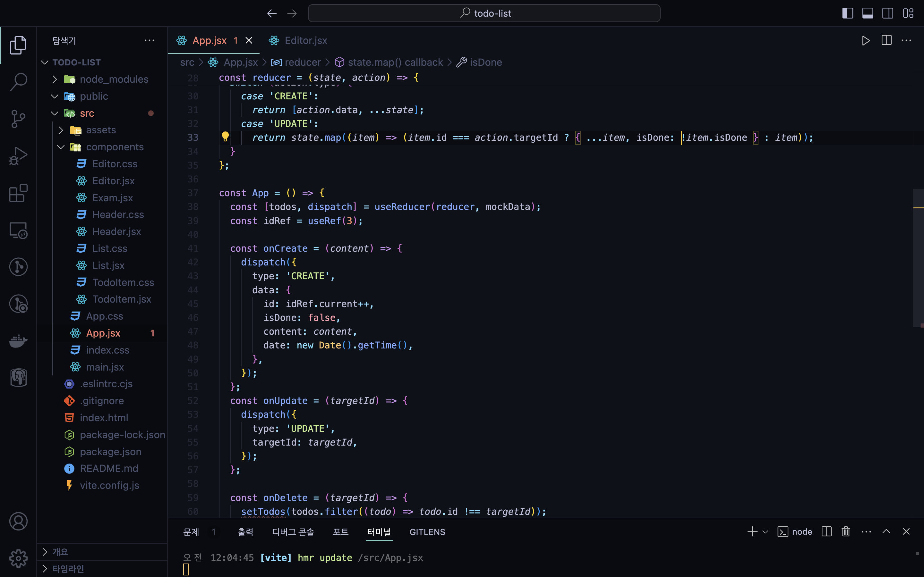924x577 pixels.
Task: Delete the terminal with the trash icon
Action: click(x=846, y=531)
